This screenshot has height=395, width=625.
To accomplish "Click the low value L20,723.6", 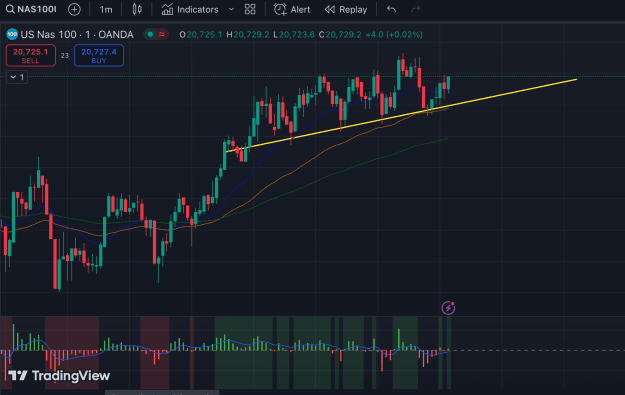I will tap(294, 35).
